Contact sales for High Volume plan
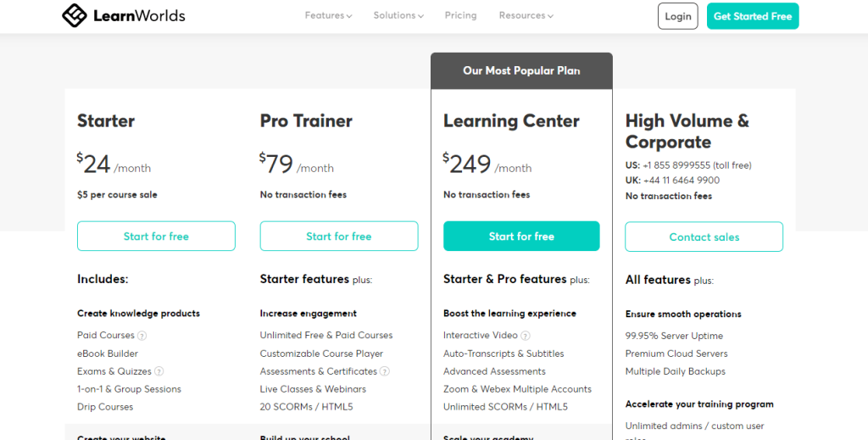Viewport: 868px width, 440px height. (x=704, y=237)
